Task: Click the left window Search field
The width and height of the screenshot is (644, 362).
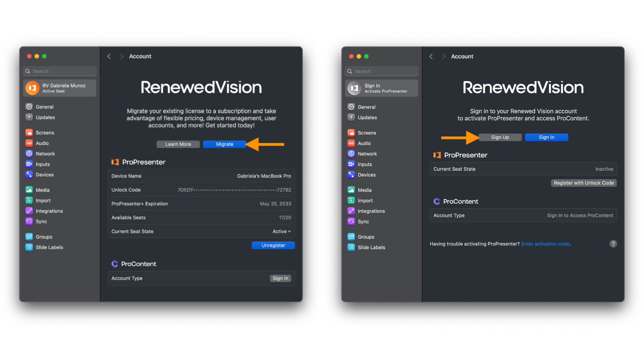Action: tap(60, 71)
